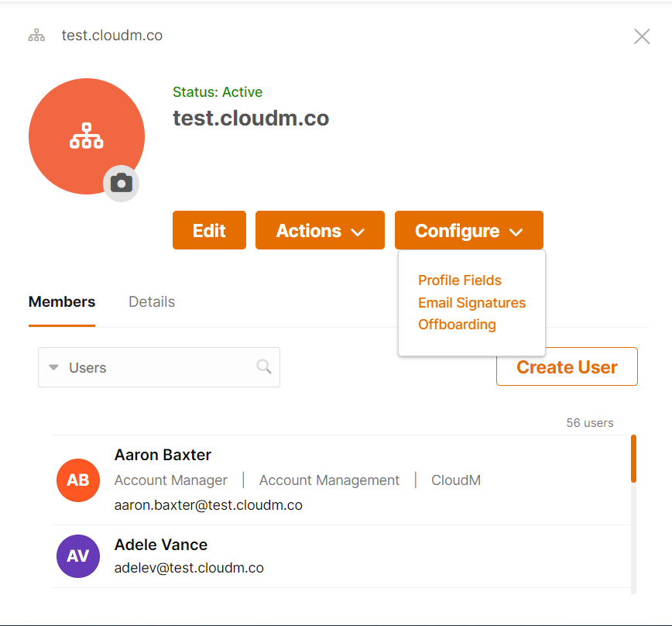Choose Offboarding in Configure menu
Viewport: 672px width, 626px height.
click(457, 325)
